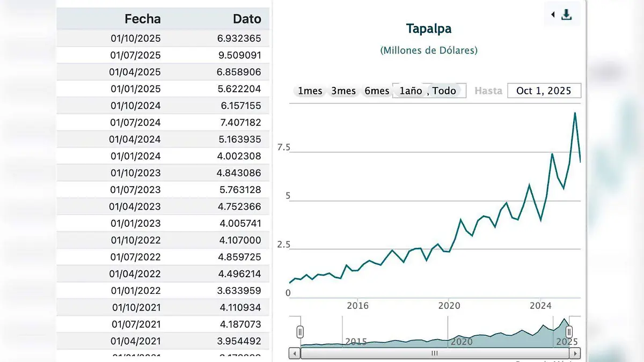Image resolution: width=644 pixels, height=362 pixels.
Task: Click the value 6.932365 in table
Action: 239,38
